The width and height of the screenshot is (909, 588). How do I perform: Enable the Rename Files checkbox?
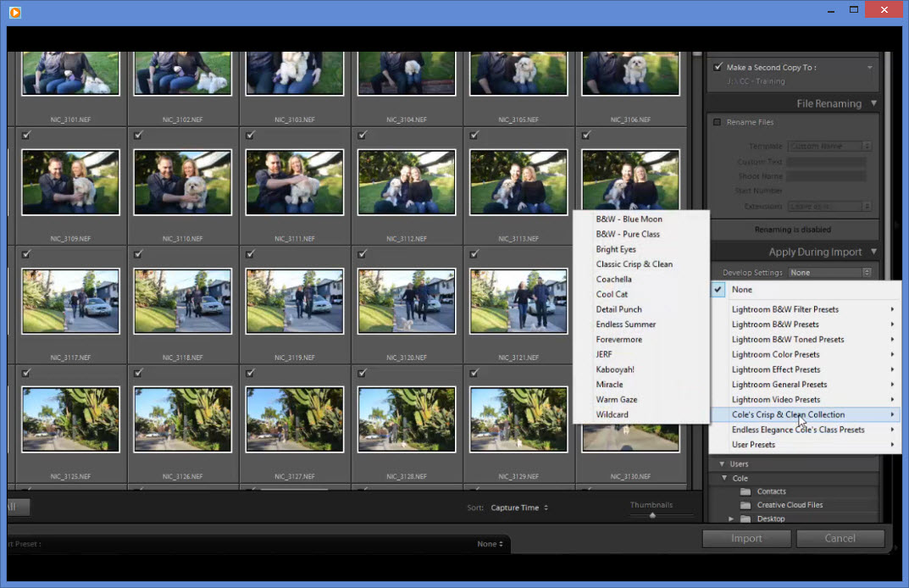[718, 122]
